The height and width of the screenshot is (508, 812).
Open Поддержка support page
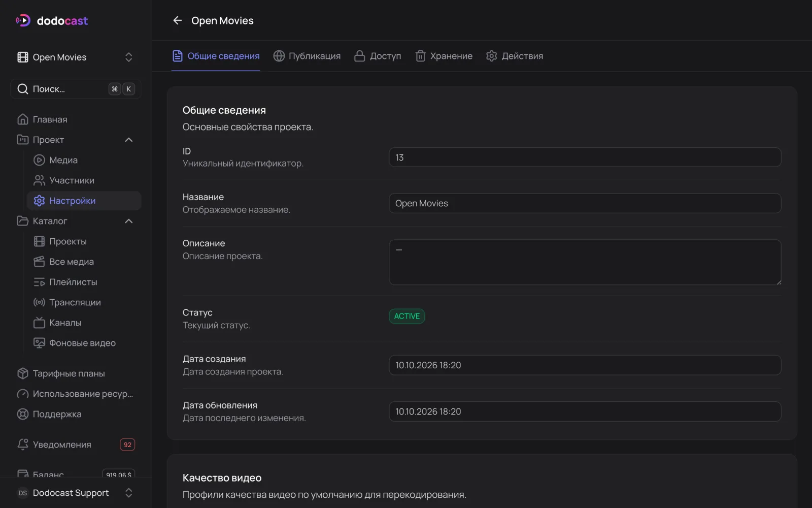point(76,414)
